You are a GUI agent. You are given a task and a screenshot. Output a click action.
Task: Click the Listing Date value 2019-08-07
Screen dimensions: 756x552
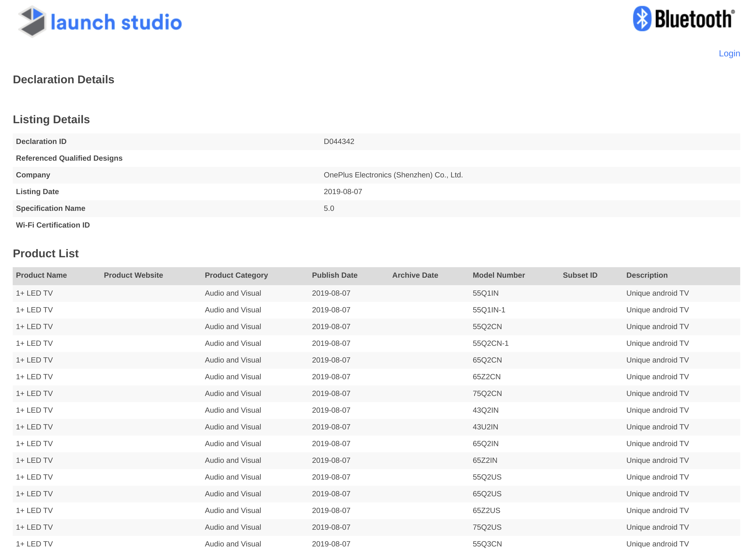(343, 192)
